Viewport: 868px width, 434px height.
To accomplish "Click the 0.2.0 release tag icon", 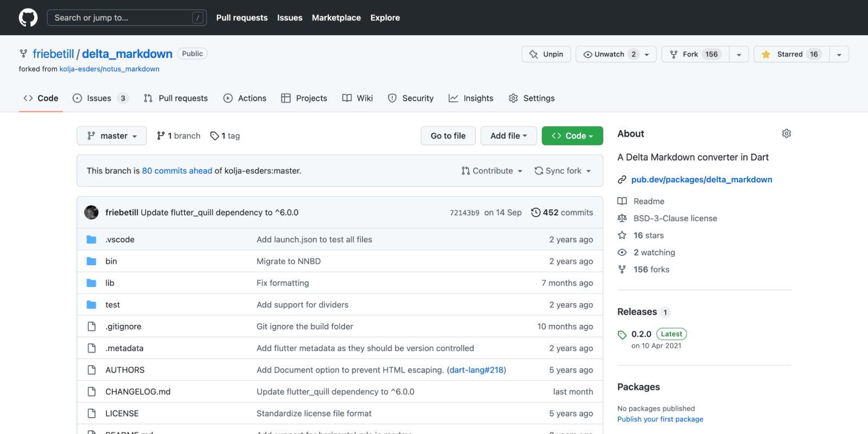I will pos(622,335).
